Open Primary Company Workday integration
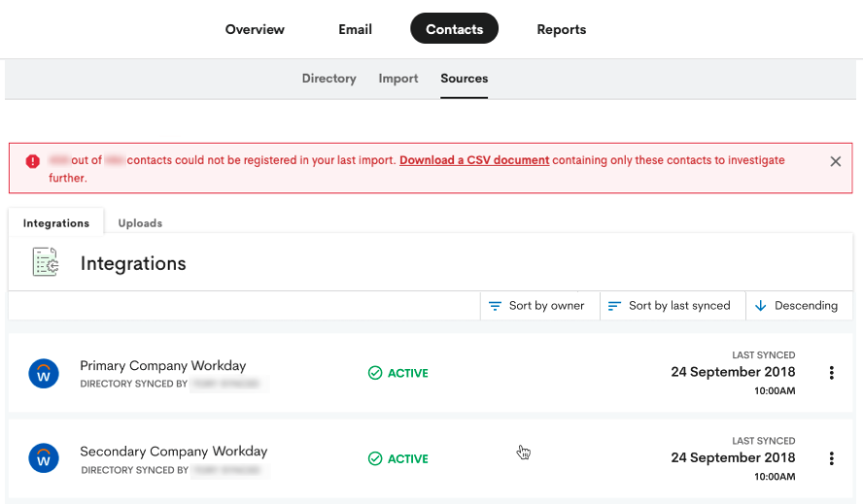Image resolution: width=863 pixels, height=504 pixels. 163,365
